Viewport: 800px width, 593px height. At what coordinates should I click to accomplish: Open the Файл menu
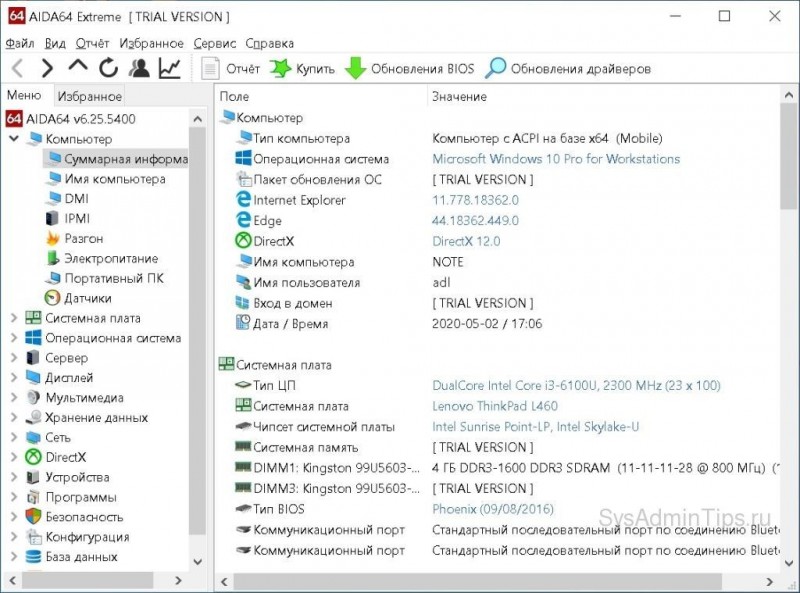tap(20, 43)
